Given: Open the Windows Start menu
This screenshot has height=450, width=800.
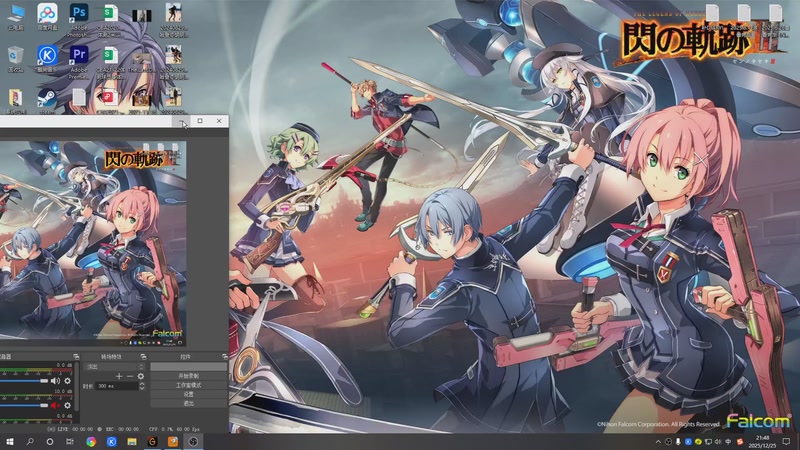Looking at the screenshot, I should click(x=10, y=441).
